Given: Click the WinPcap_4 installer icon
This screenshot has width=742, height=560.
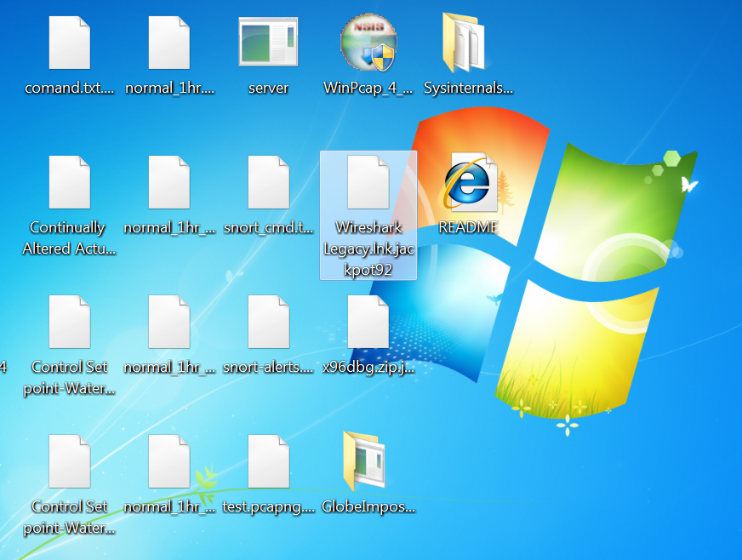Looking at the screenshot, I should pyautogui.click(x=368, y=43).
